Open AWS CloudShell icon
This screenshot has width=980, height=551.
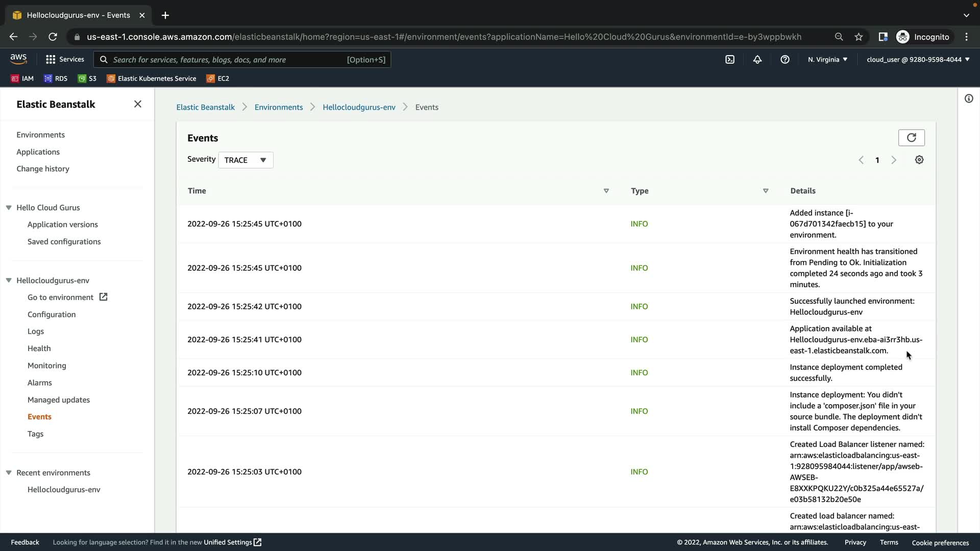pyautogui.click(x=730, y=60)
